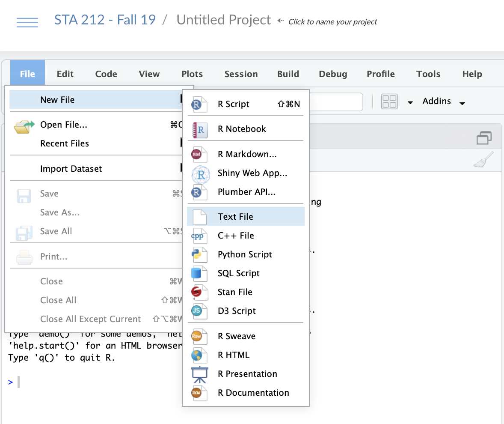Viewport: 504px width, 424px height.
Task: Click the D3 Script JS icon
Action: point(199,311)
